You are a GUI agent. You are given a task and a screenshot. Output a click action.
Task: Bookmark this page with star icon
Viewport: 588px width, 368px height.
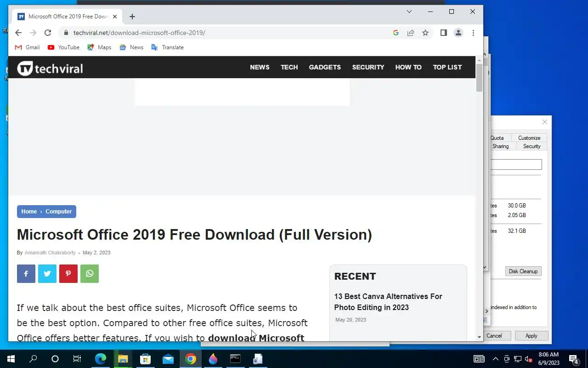[x=425, y=33]
